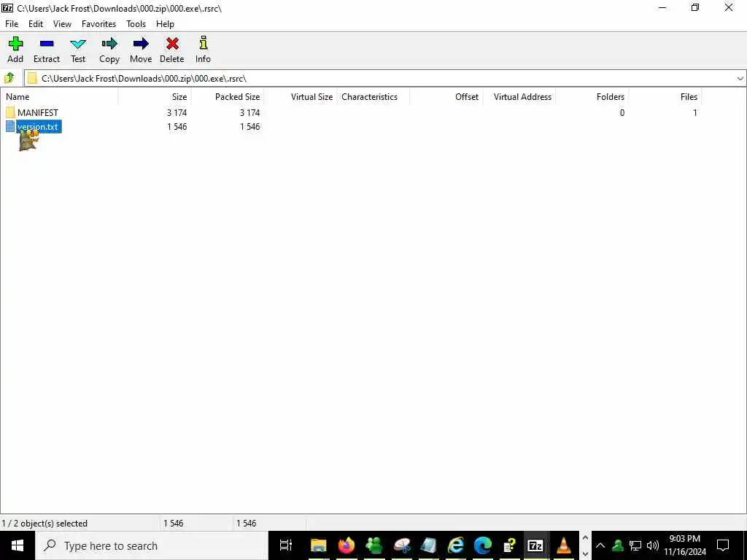Sort by the Size column header

pos(155,97)
